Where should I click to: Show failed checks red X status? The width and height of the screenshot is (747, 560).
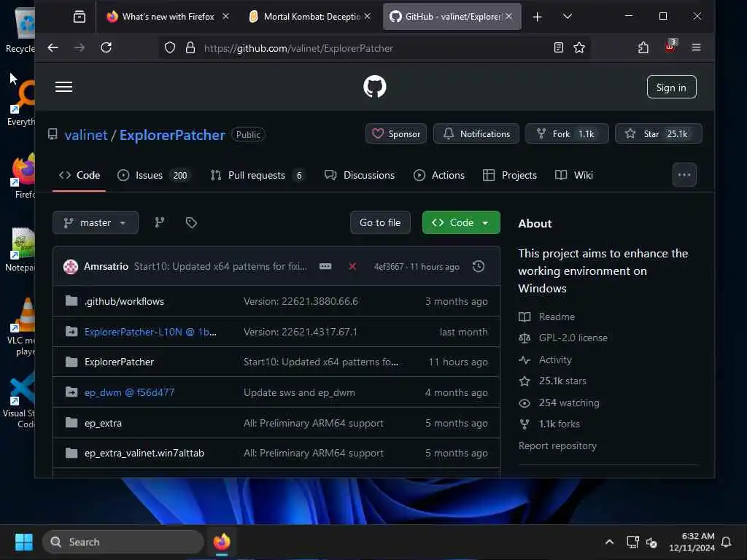point(352,266)
